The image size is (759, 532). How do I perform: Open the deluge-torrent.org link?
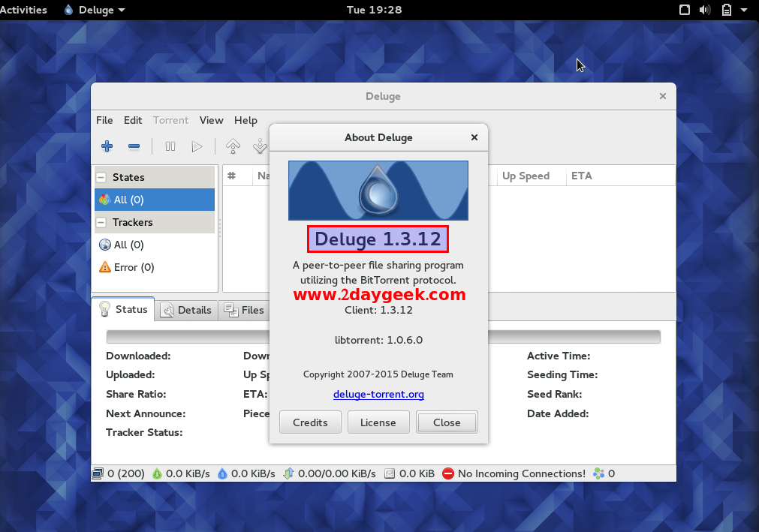(x=378, y=394)
